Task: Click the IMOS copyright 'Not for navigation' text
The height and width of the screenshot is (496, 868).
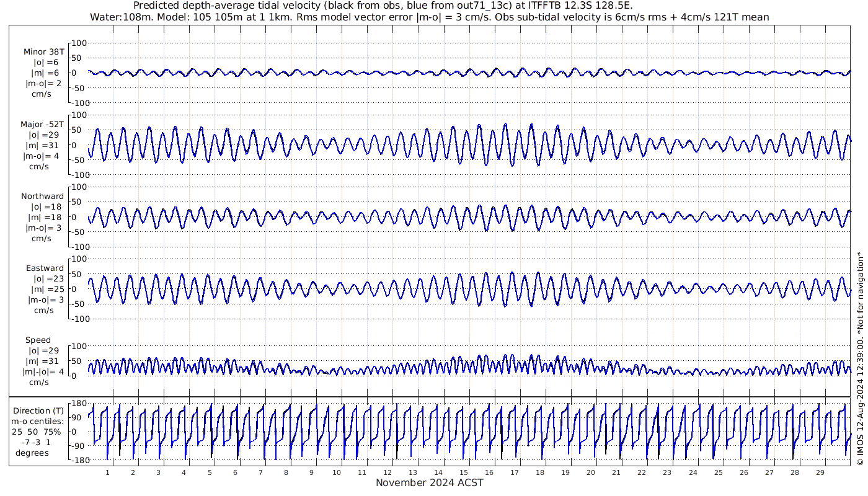Action: point(860,291)
